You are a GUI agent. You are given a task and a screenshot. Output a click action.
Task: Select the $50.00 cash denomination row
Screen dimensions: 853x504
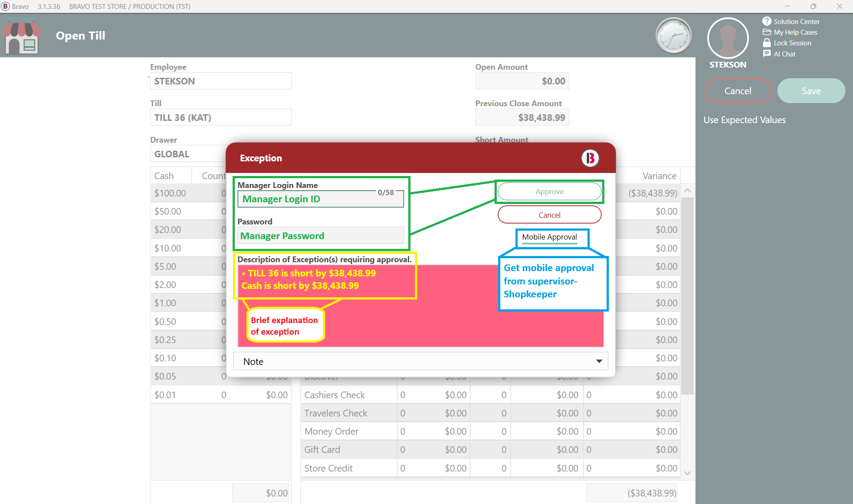(189, 211)
